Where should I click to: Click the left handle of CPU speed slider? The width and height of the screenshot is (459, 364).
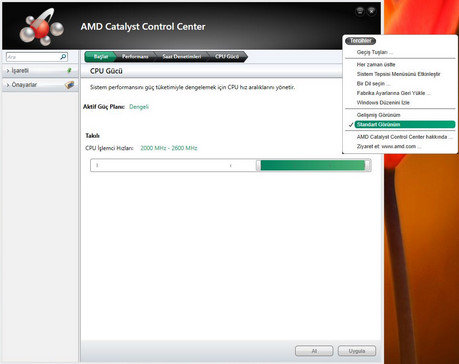[258, 165]
